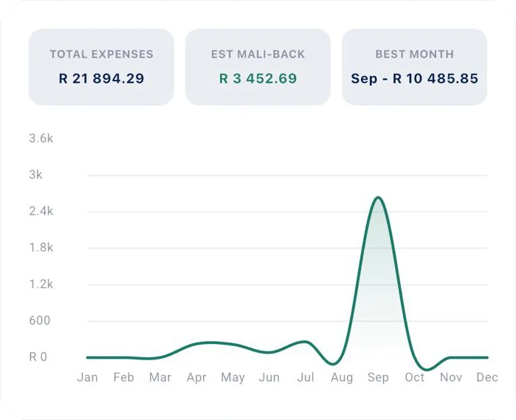
Task: Click the Jul label on the x-axis
Action: point(306,377)
